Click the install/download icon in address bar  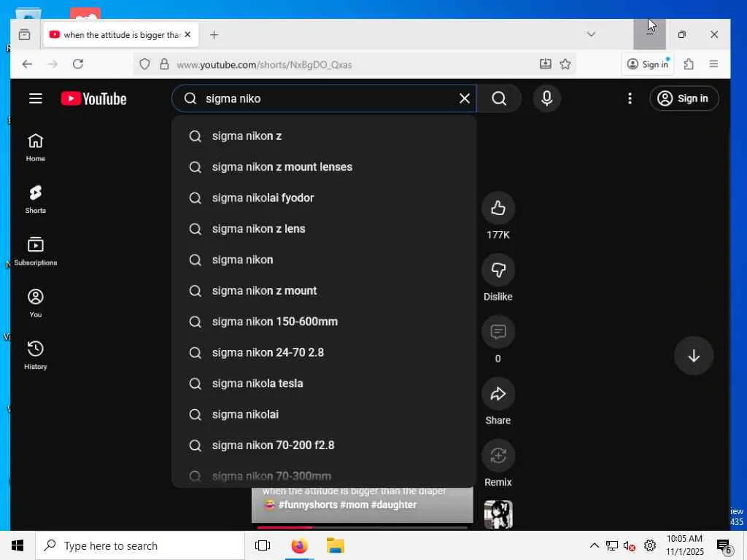[546, 64]
